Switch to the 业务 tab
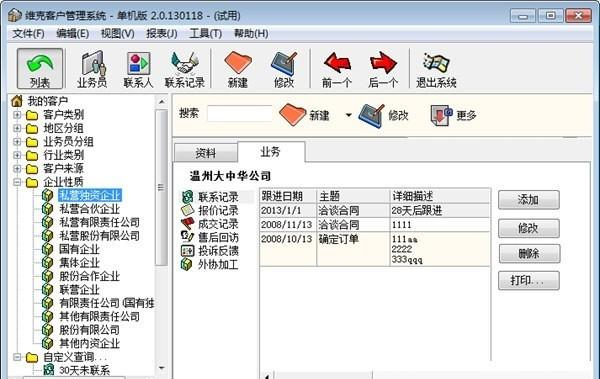This screenshot has height=379, width=600. [x=271, y=152]
